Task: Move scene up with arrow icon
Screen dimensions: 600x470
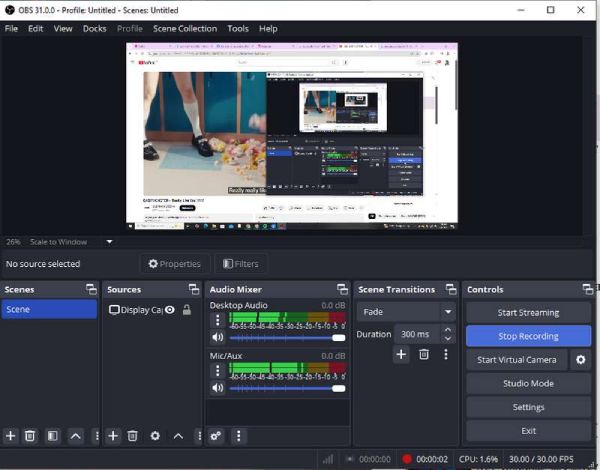Action: pos(75,436)
